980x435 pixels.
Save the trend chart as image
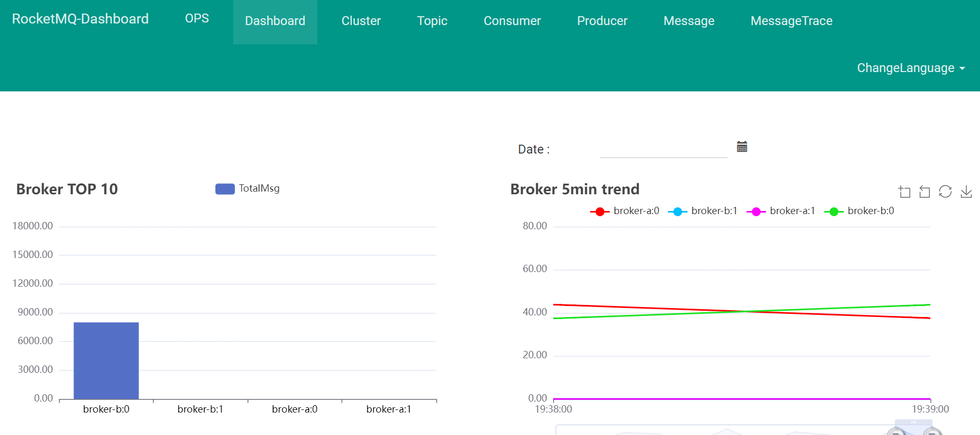966,192
